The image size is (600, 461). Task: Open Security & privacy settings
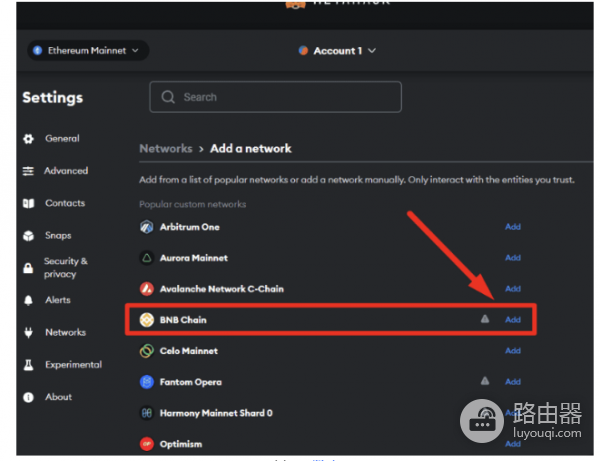(x=66, y=267)
